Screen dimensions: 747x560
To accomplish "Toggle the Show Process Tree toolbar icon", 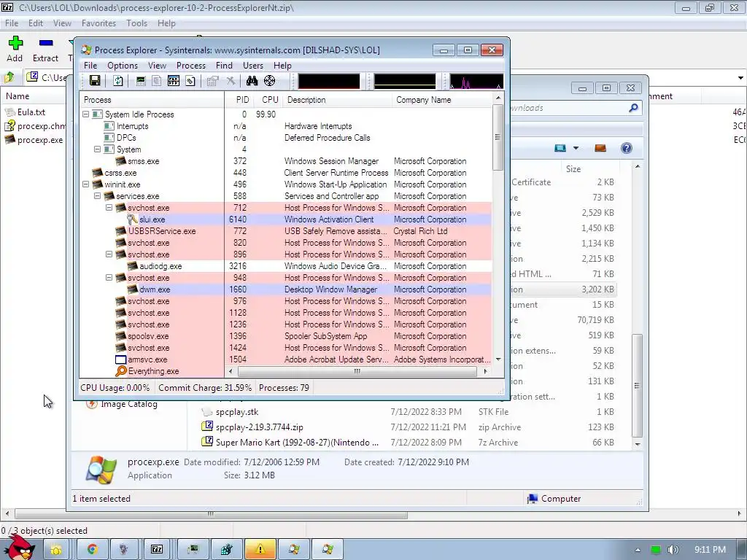I will 157,80.
